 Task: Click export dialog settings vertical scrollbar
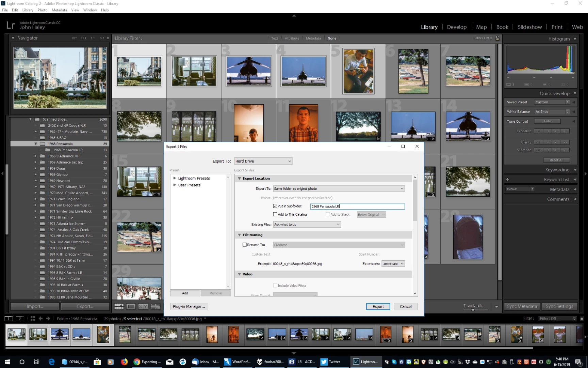(415, 200)
